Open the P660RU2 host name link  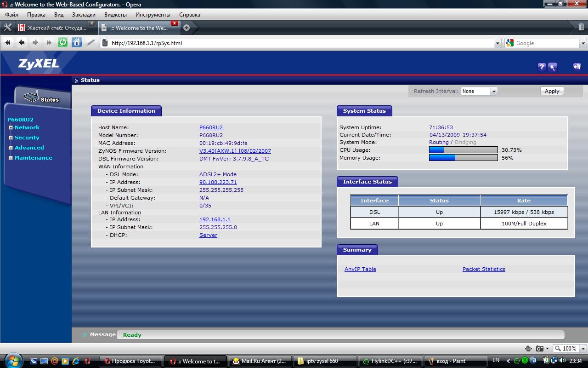(211, 127)
